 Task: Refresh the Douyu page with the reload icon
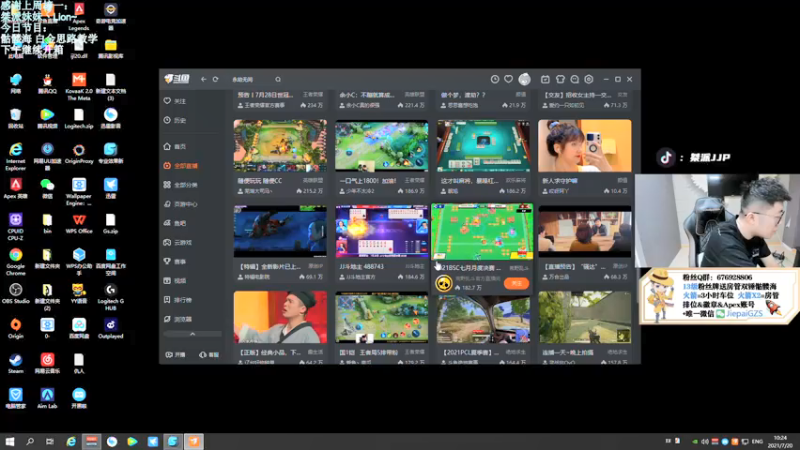215,80
